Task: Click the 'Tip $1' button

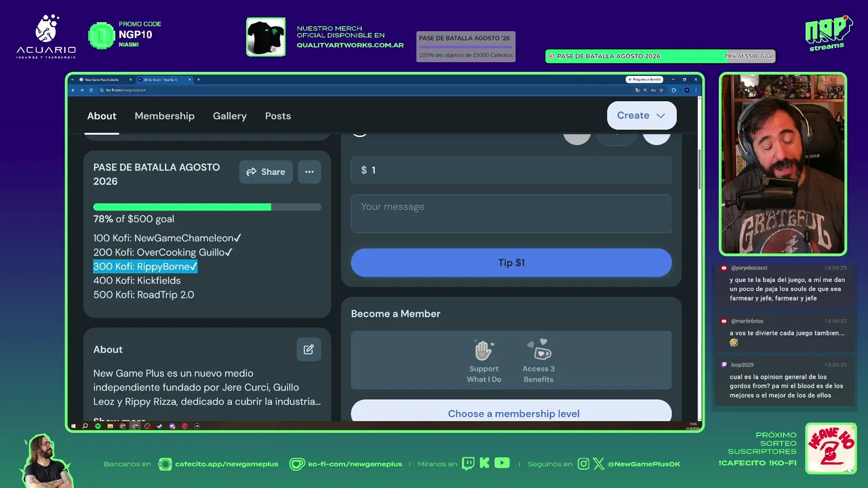Action: 511,262
